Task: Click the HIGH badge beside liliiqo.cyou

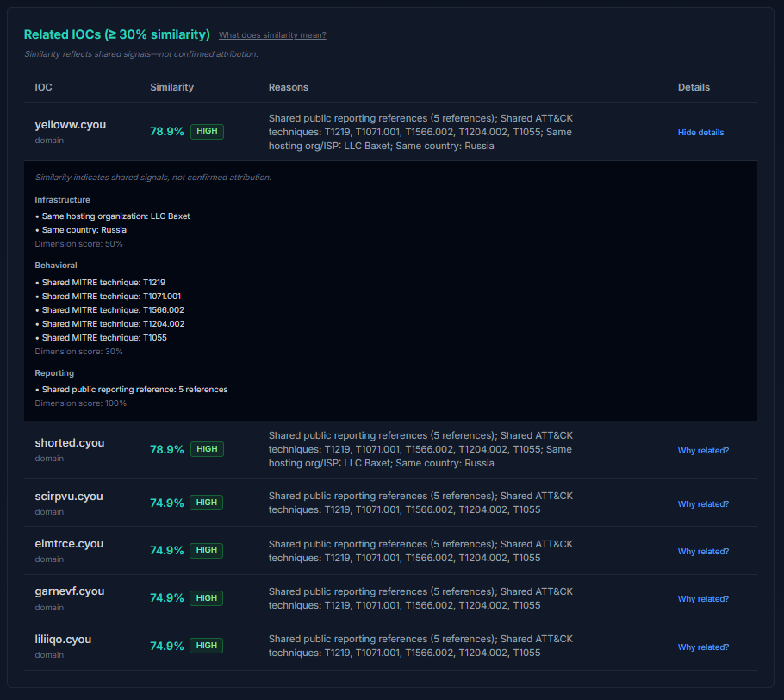Action: [207, 645]
